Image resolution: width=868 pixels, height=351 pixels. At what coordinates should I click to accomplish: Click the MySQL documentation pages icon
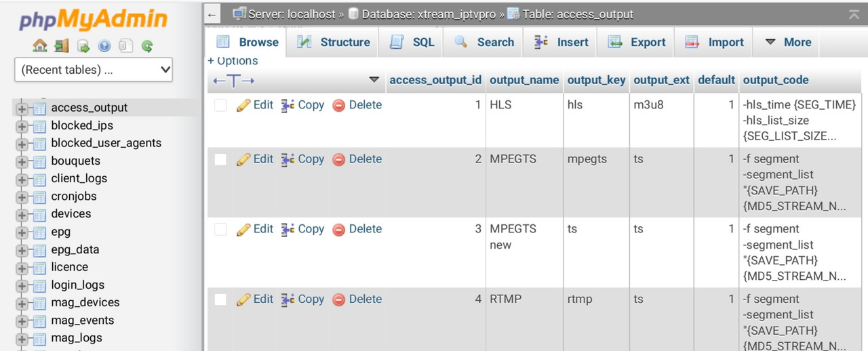125,46
